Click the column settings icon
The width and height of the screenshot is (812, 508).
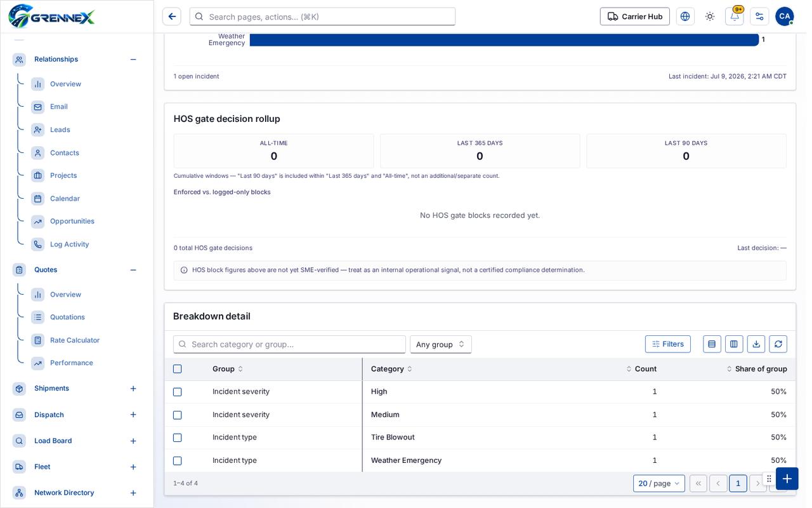point(734,344)
